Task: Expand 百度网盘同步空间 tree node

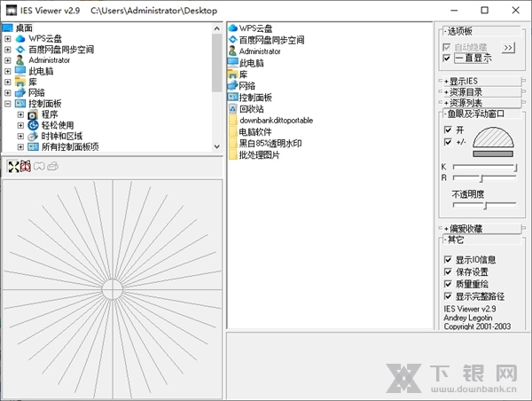Action: pos(7,50)
